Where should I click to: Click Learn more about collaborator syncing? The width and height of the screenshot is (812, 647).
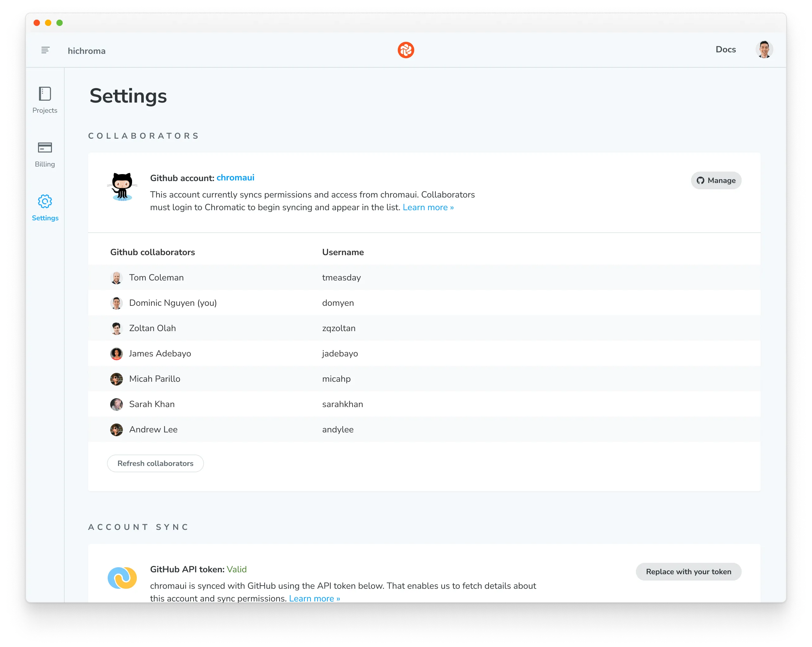[428, 207]
